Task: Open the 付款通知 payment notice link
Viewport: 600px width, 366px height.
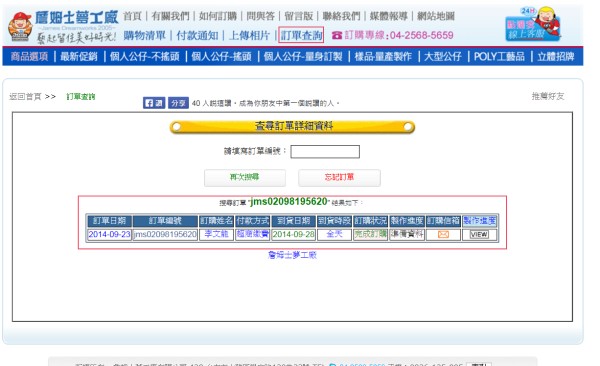Action: tap(197, 36)
